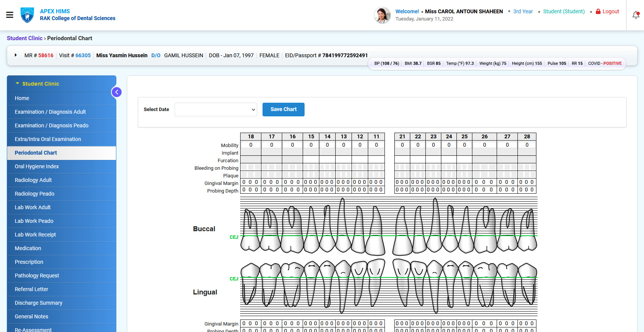Click tooth 21 incisor in Buccal view

point(402,230)
